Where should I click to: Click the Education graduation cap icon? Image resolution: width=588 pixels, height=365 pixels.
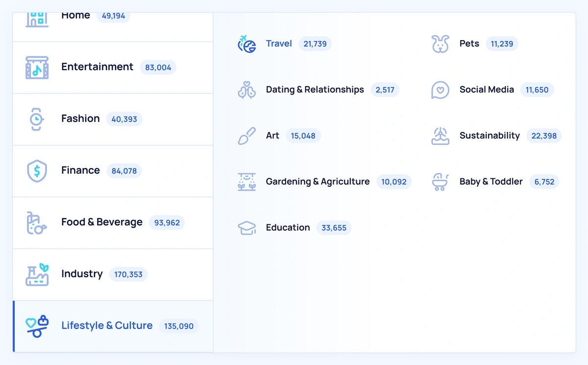247,228
